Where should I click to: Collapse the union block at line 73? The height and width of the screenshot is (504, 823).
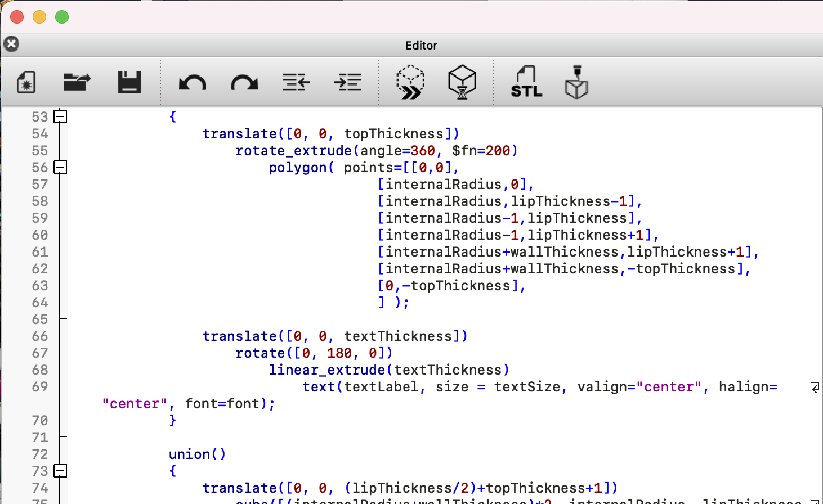point(60,471)
